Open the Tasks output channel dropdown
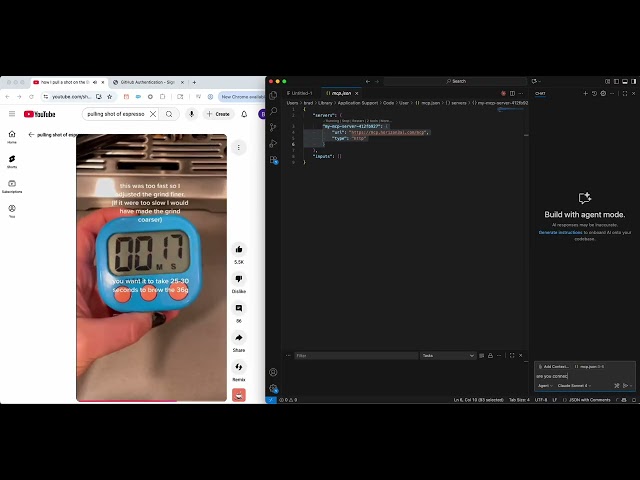 click(x=448, y=356)
